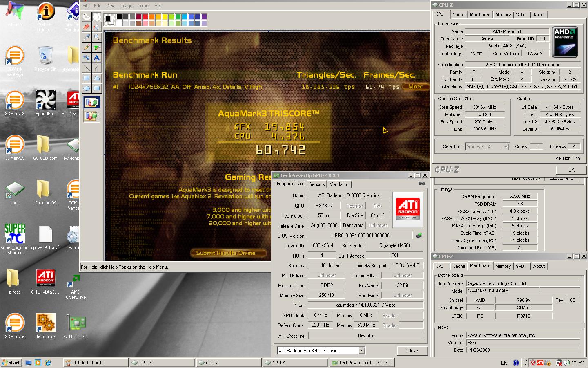
Task: Select the Free-Form Select tool in Paint
Action: click(x=87, y=17)
